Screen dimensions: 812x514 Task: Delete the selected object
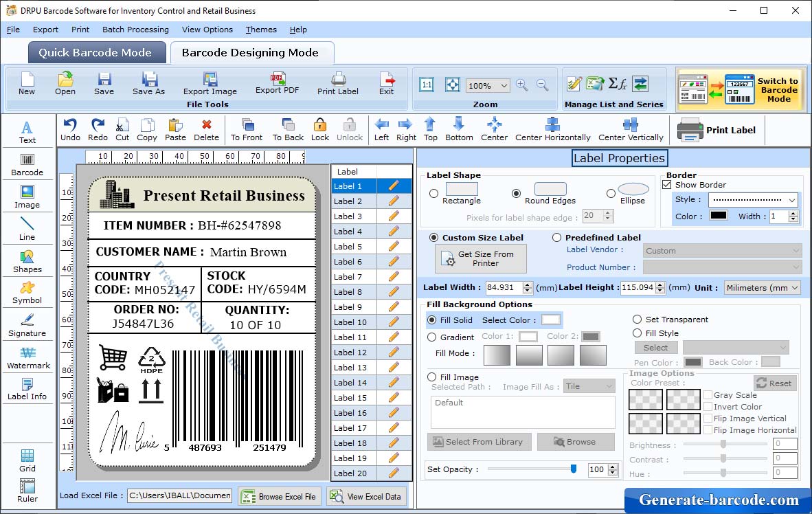click(x=206, y=130)
